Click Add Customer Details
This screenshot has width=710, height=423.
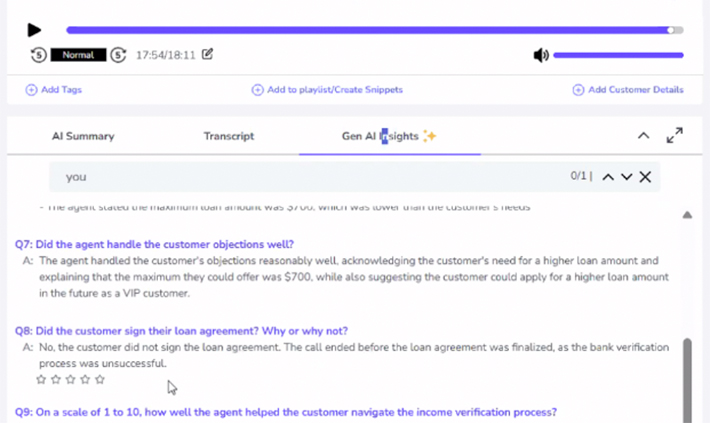click(x=628, y=90)
